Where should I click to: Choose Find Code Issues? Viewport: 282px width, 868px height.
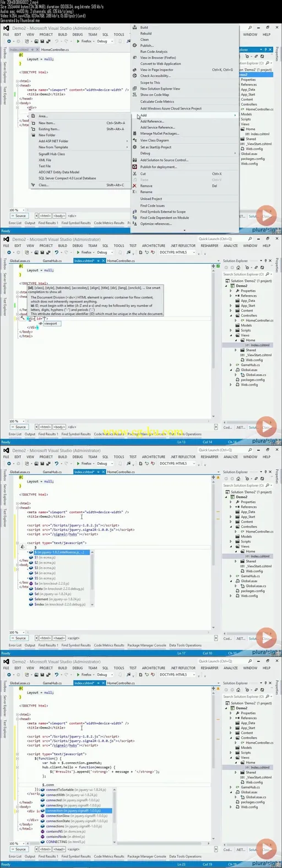tap(152, 205)
